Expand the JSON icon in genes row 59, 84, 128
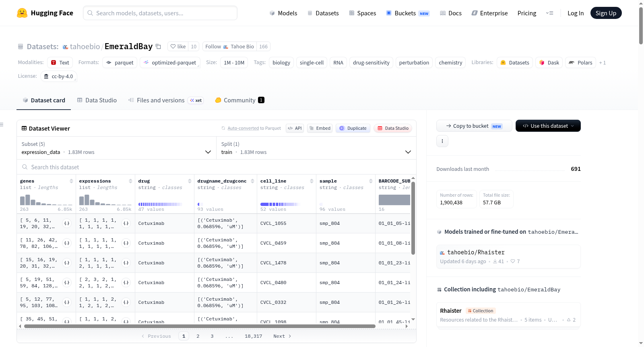Viewport: 644px width, 347px height. coord(67,283)
